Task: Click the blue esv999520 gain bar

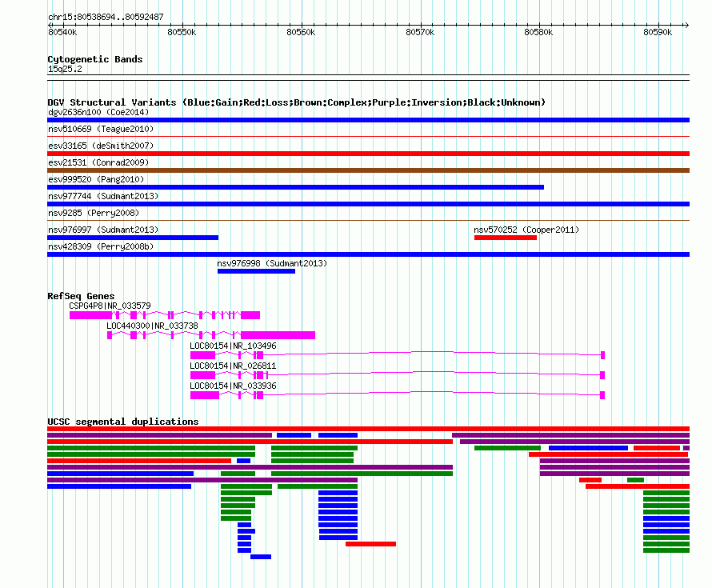Action: click(x=296, y=187)
